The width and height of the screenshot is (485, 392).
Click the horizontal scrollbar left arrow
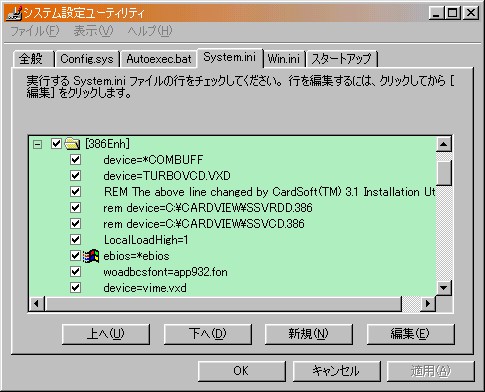click(x=37, y=304)
